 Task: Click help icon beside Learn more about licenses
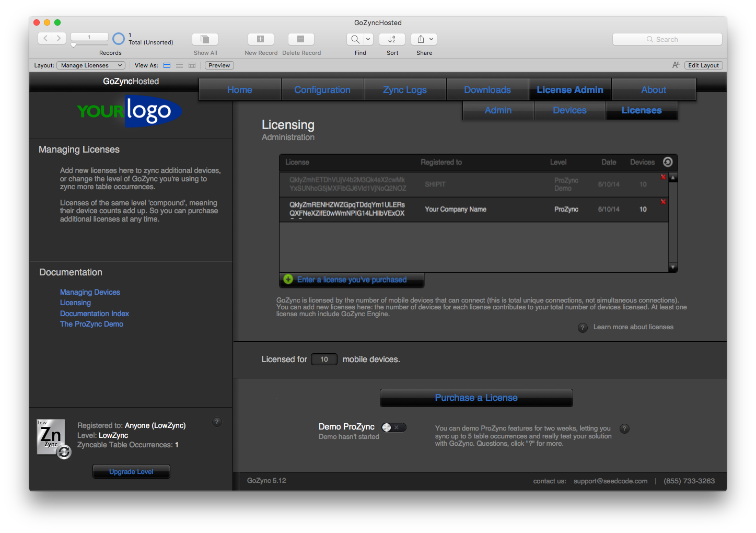click(583, 328)
